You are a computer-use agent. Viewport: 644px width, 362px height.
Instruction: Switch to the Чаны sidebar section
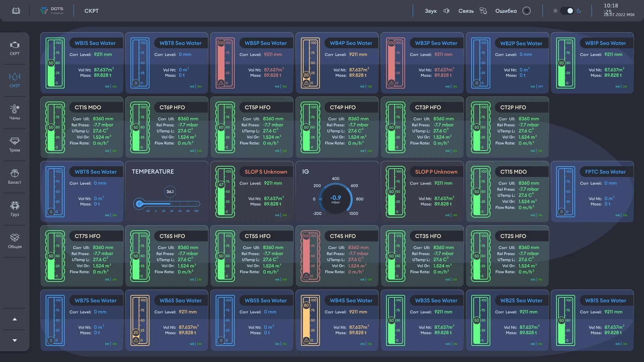click(x=14, y=113)
